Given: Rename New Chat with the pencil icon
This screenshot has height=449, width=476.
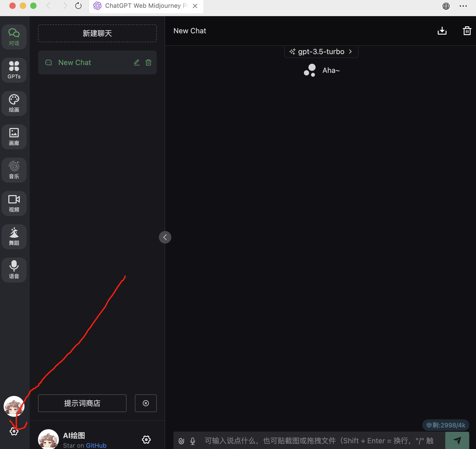Looking at the screenshot, I should tap(137, 62).
